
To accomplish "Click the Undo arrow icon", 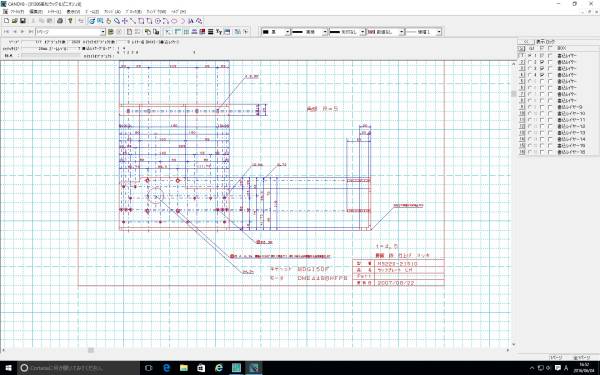I will tap(81, 21).
